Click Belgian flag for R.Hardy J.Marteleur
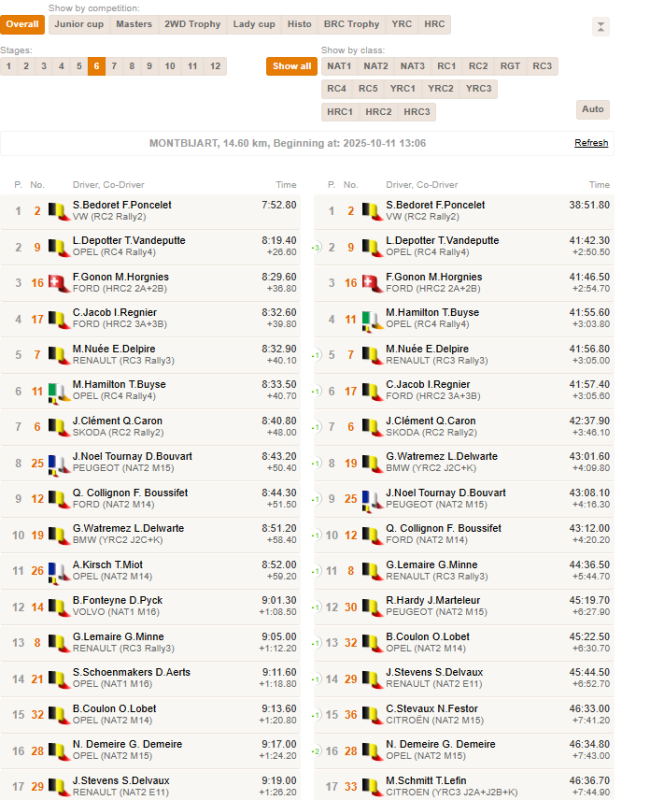The height and width of the screenshot is (800, 650). click(372, 607)
